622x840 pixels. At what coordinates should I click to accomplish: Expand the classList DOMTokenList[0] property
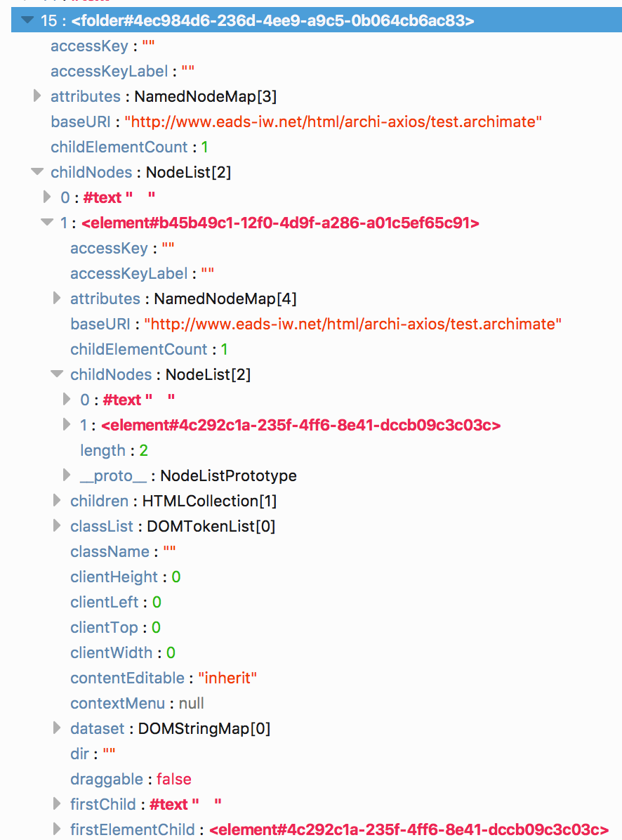(x=56, y=526)
